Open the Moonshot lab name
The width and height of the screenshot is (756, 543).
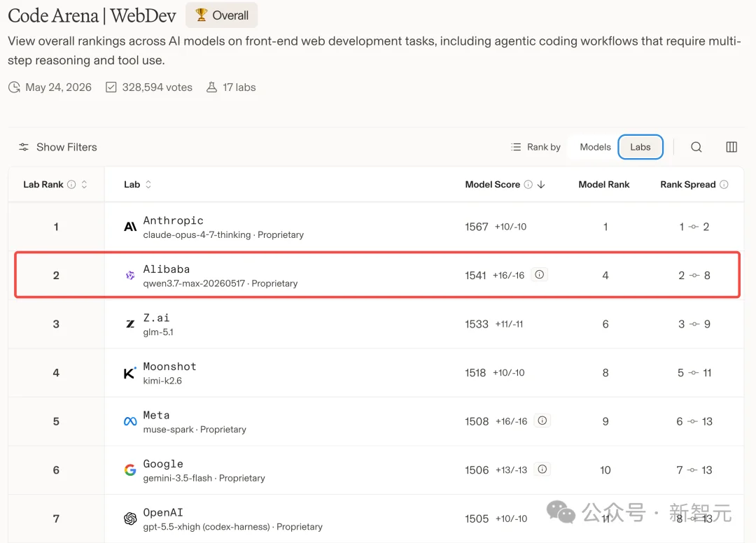[169, 366]
